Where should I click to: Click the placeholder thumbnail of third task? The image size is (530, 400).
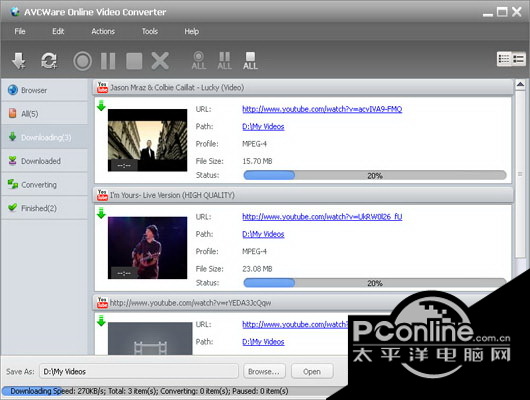click(150, 338)
